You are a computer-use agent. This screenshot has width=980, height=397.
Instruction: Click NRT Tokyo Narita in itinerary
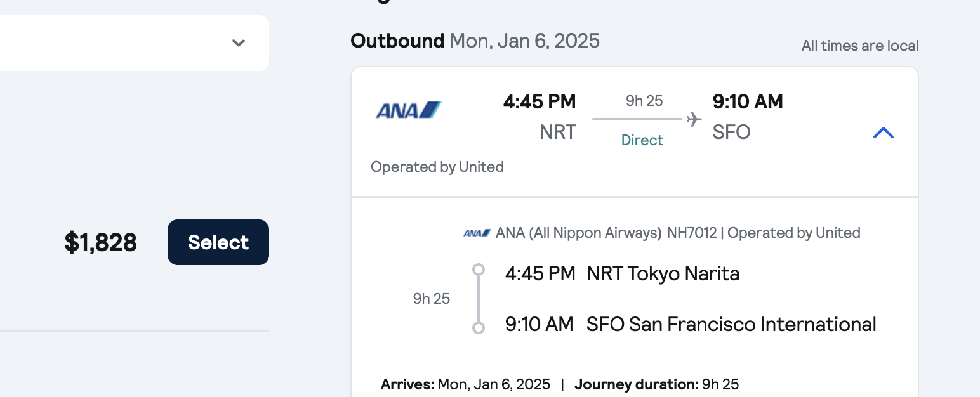tap(663, 274)
